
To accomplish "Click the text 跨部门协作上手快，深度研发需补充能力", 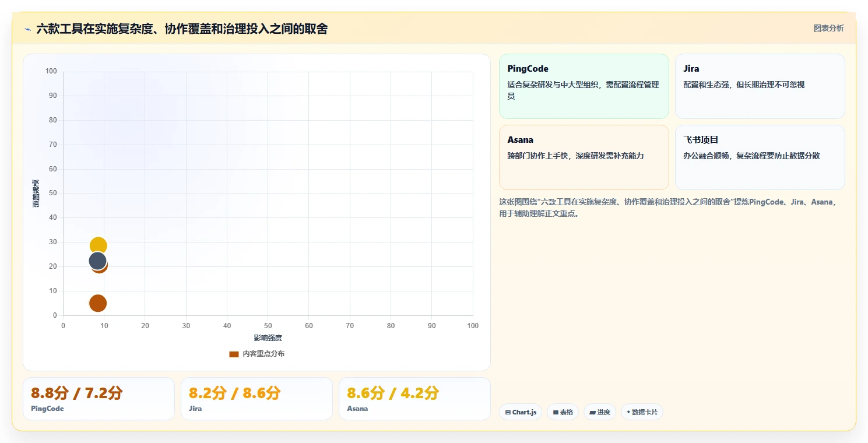I will pos(575,156).
